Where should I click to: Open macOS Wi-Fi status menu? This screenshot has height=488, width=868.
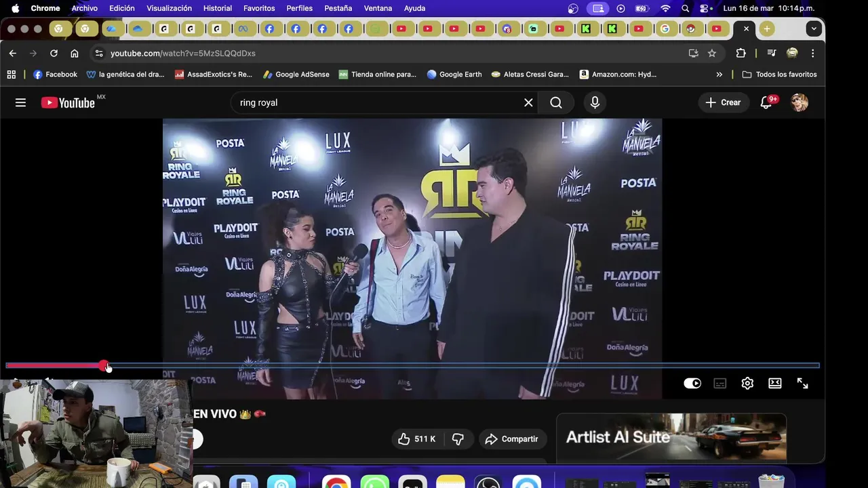coord(665,8)
